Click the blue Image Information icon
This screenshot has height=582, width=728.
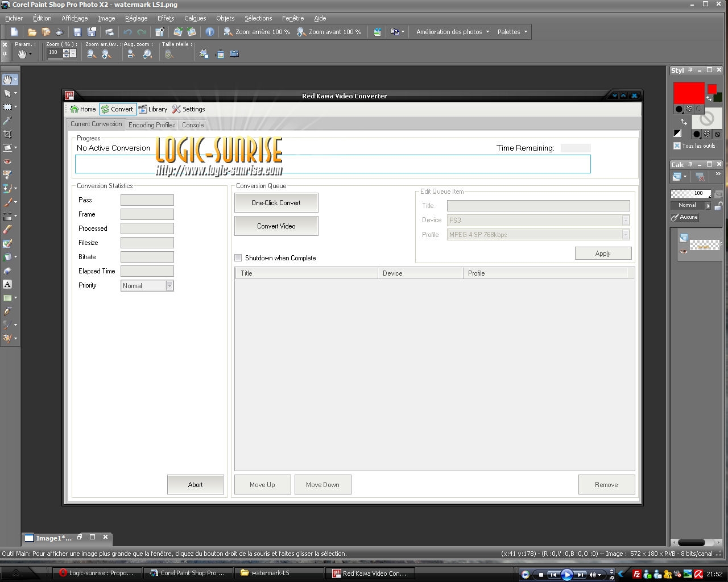click(210, 32)
